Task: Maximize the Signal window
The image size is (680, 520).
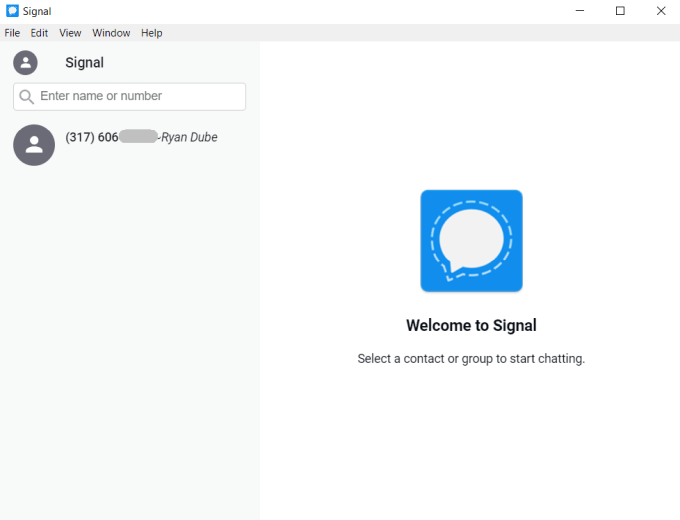Action: click(620, 11)
